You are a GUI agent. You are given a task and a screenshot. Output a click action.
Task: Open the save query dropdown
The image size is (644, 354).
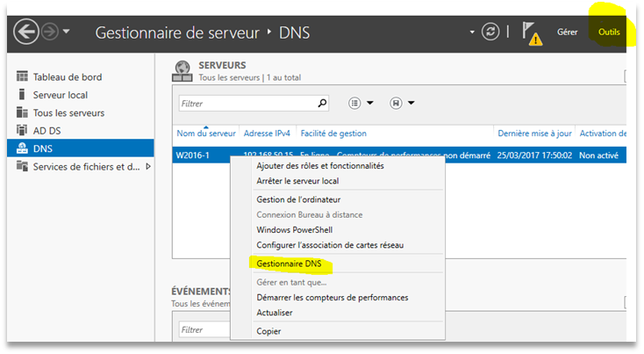tap(402, 103)
